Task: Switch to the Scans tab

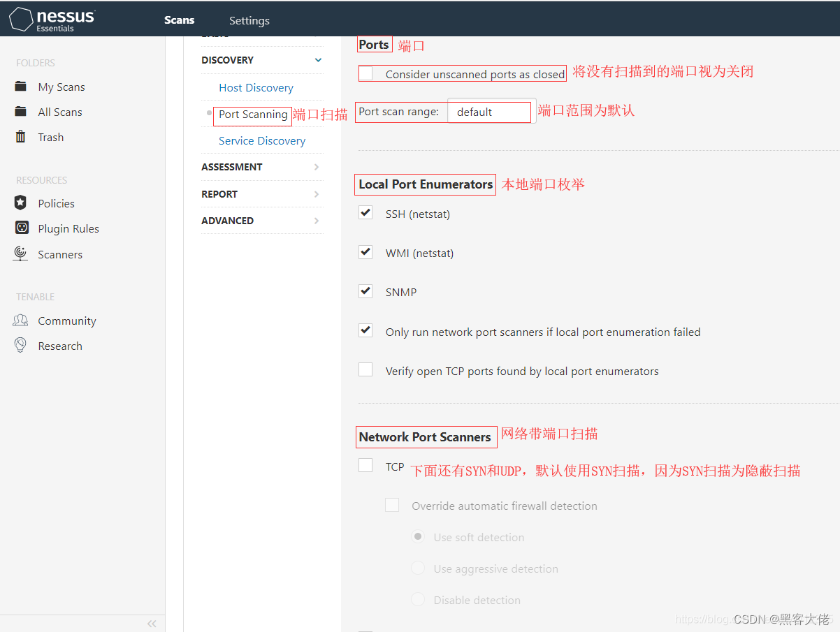Action: (180, 20)
